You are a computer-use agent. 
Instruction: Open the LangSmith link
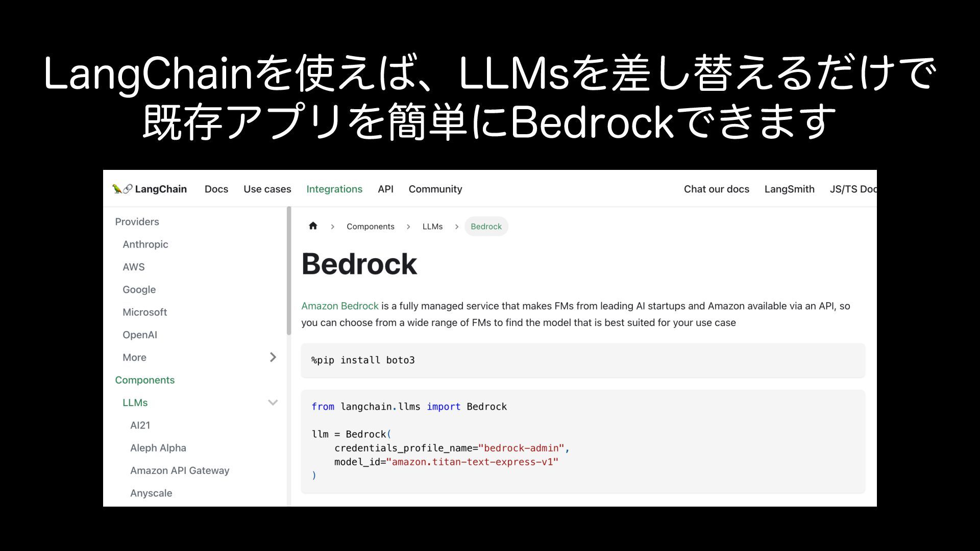click(790, 189)
